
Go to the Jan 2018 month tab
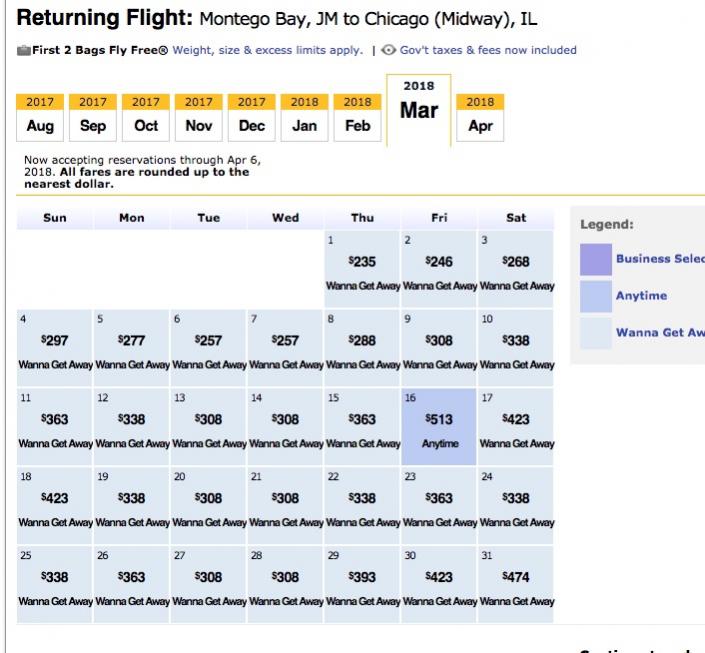click(305, 118)
